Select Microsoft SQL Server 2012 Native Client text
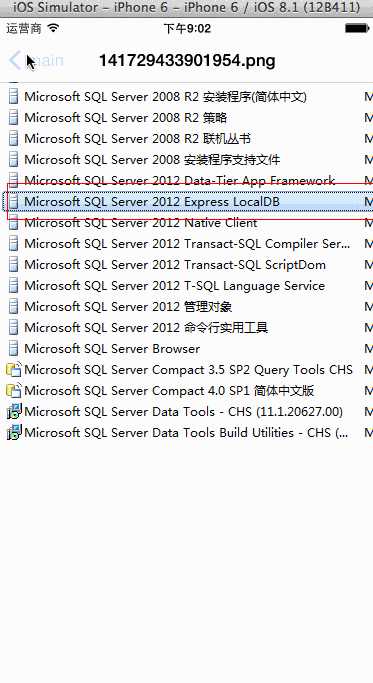373x683 pixels. pos(141,223)
